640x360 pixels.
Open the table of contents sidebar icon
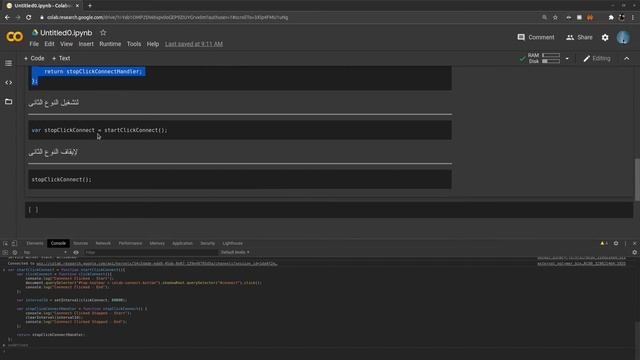(9, 63)
